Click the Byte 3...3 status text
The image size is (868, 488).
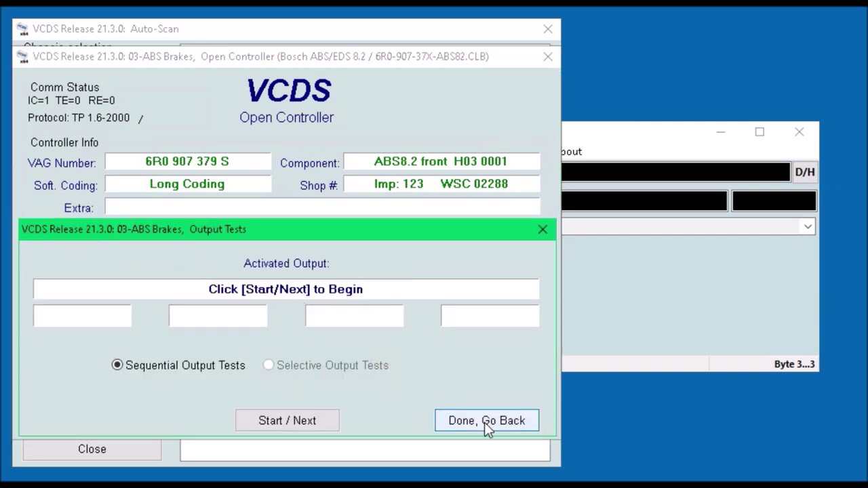click(794, 365)
